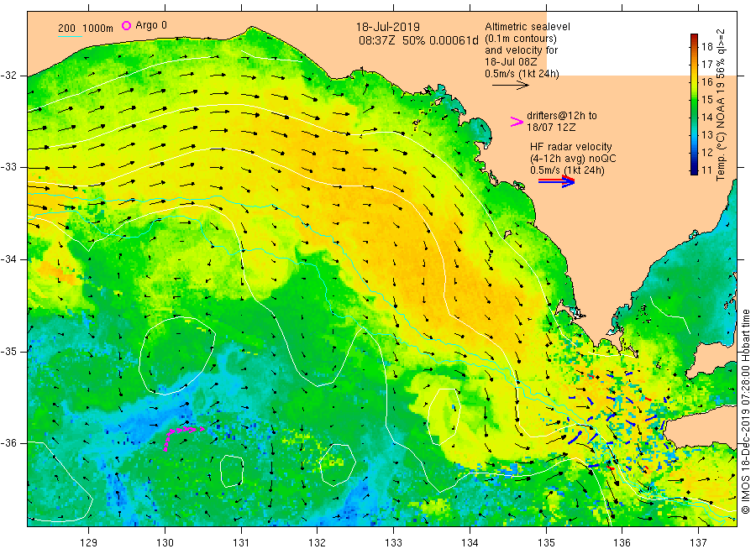Click the 11 label on temperature scale
The image size is (756, 554).
[x=706, y=170]
